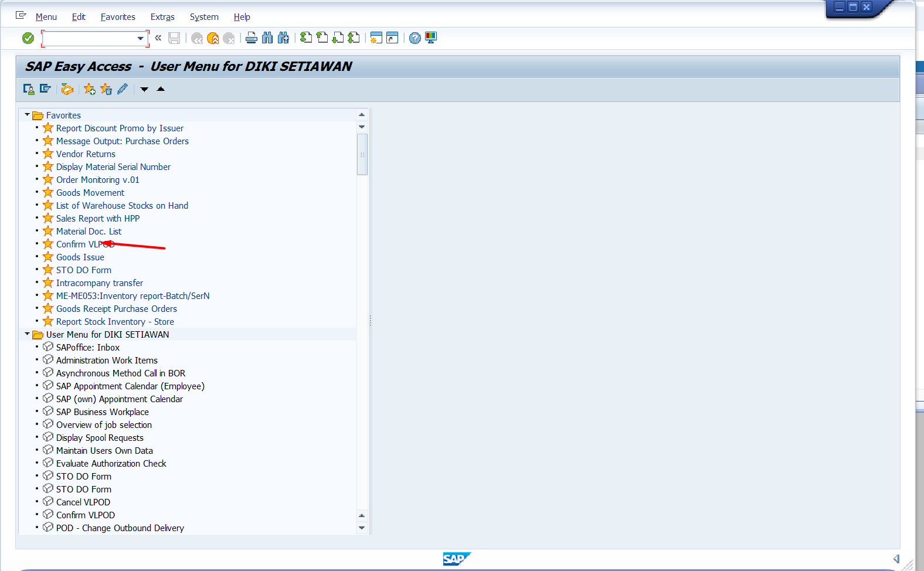
Task: Select Goods Receipt Purchase Orders favorite
Action: (x=116, y=309)
